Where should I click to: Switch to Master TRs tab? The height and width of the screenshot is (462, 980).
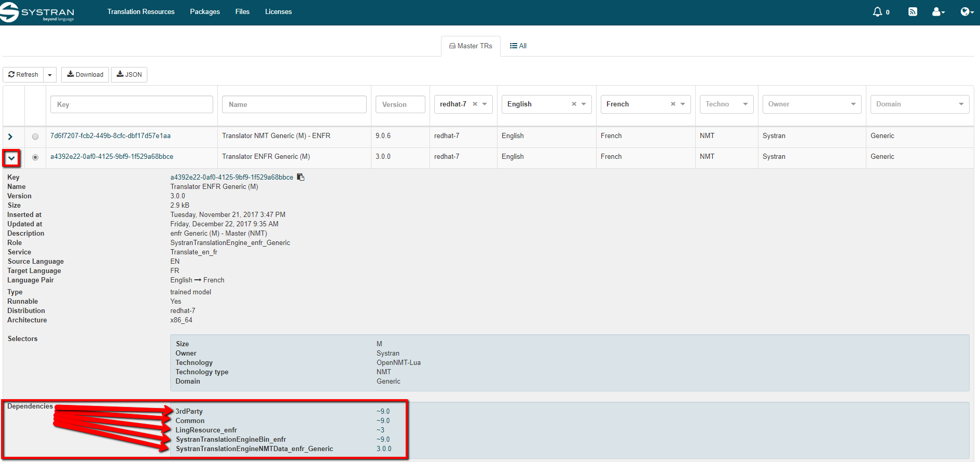click(x=471, y=46)
